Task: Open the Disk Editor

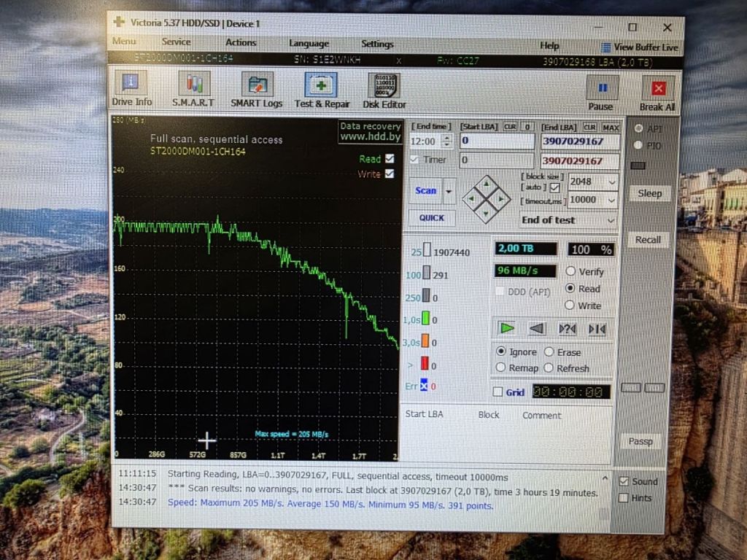Action: coord(384,91)
